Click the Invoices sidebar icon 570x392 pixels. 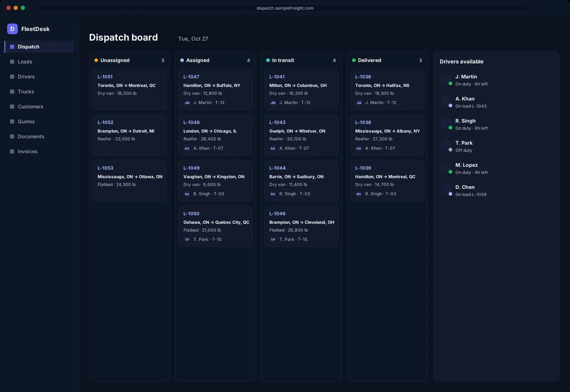click(x=12, y=151)
